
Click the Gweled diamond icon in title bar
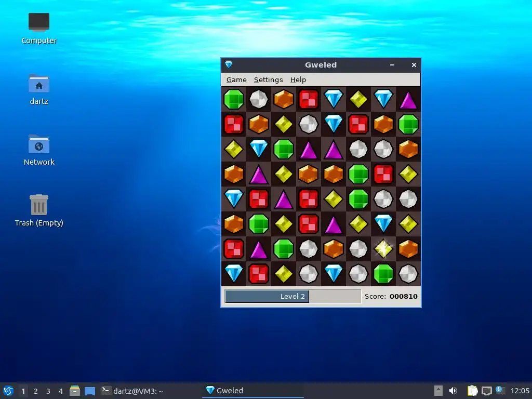229,64
